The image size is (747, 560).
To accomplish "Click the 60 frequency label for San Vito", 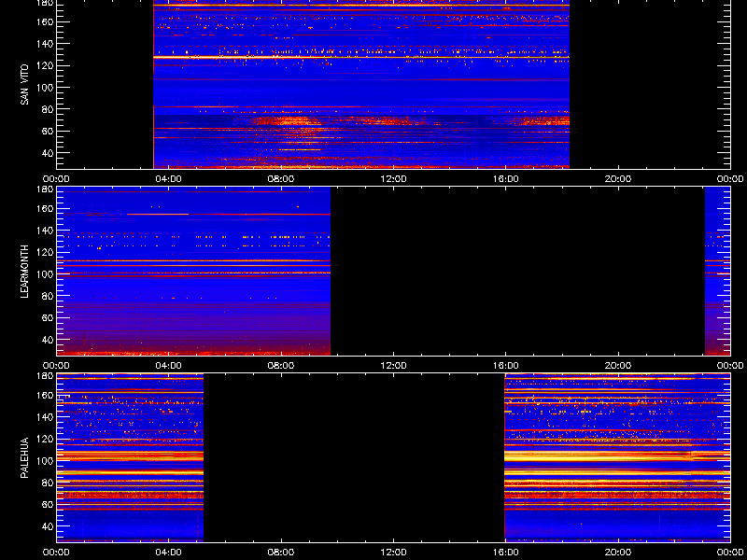I will click(48, 131).
